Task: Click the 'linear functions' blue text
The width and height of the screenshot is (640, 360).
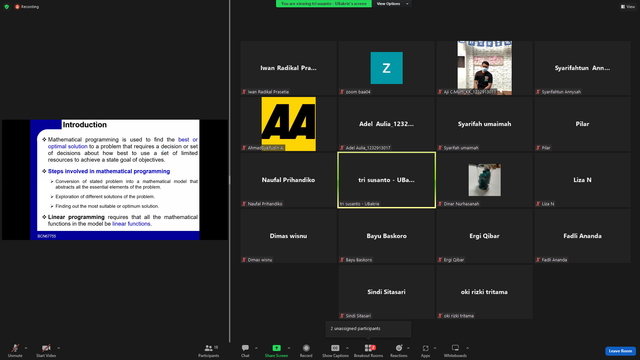Action: click(x=131, y=224)
